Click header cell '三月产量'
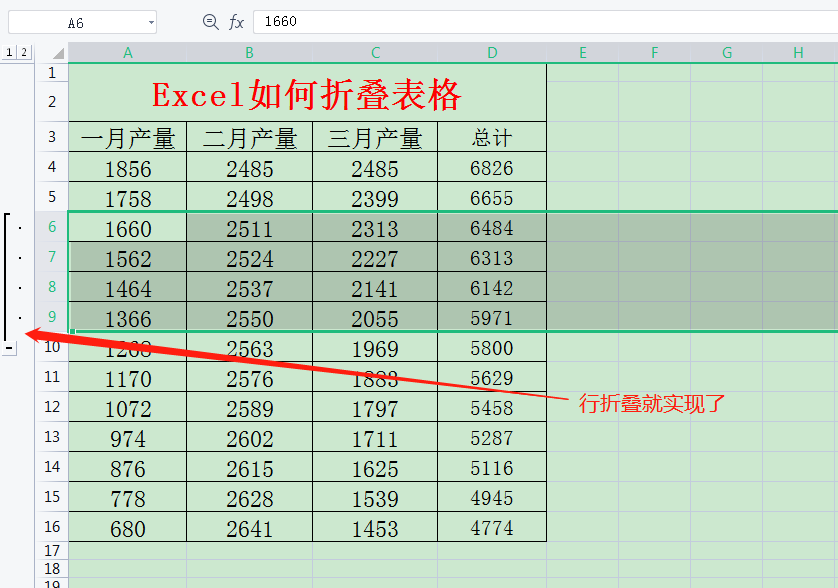The height and width of the screenshot is (588, 838). click(375, 137)
